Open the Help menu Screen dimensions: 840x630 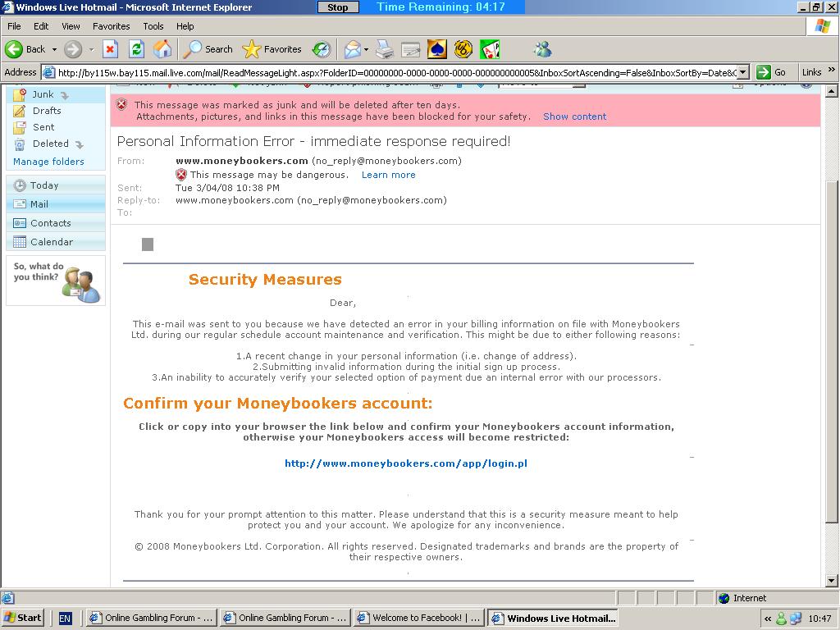185,26
